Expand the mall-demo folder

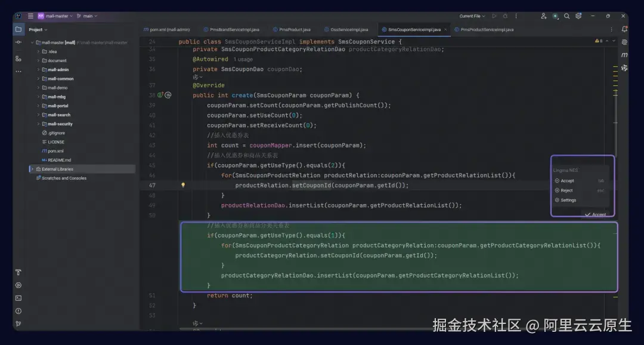tap(38, 88)
